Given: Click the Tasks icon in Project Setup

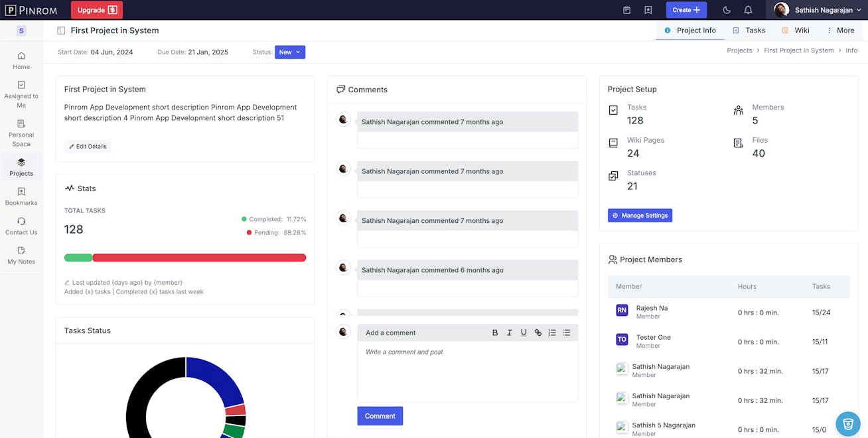Looking at the screenshot, I should pyautogui.click(x=613, y=110).
